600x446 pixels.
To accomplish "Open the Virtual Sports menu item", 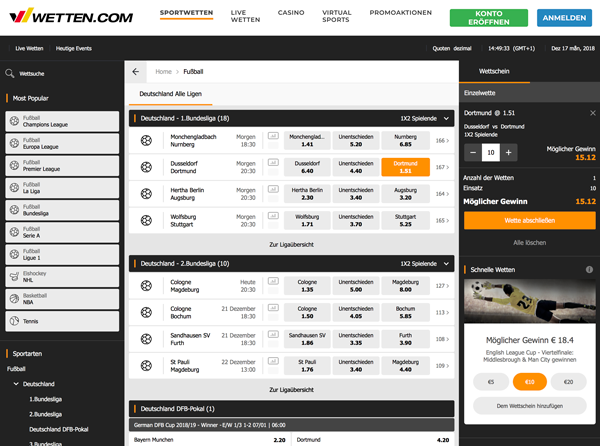I will [336, 16].
